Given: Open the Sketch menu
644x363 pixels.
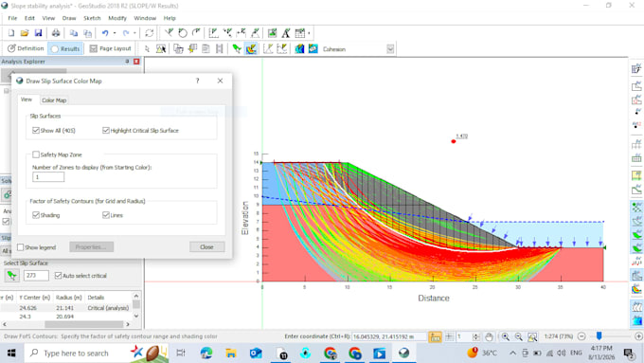Looking at the screenshot, I should (x=92, y=18).
